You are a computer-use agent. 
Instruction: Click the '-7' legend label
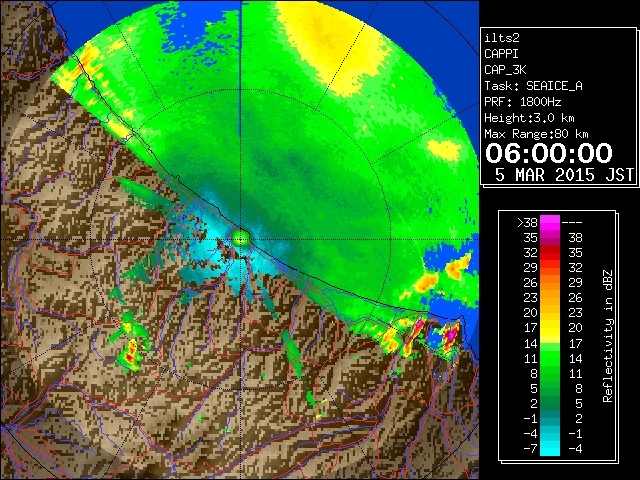click(530, 449)
